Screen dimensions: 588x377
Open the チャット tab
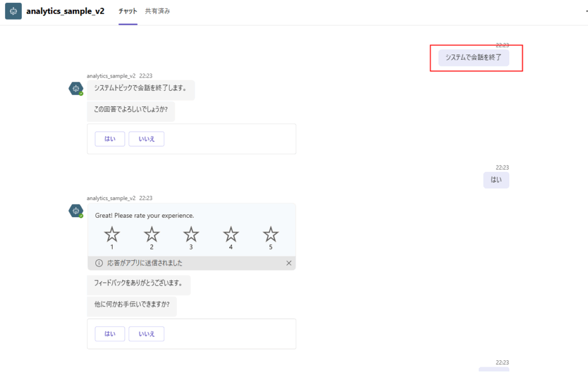click(128, 11)
